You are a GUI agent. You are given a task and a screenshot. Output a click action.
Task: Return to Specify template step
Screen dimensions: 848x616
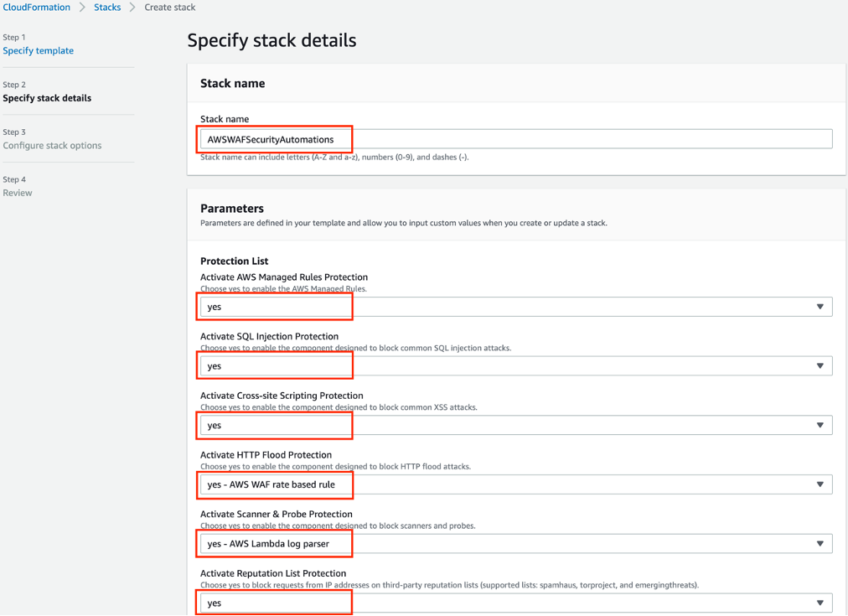(38, 51)
